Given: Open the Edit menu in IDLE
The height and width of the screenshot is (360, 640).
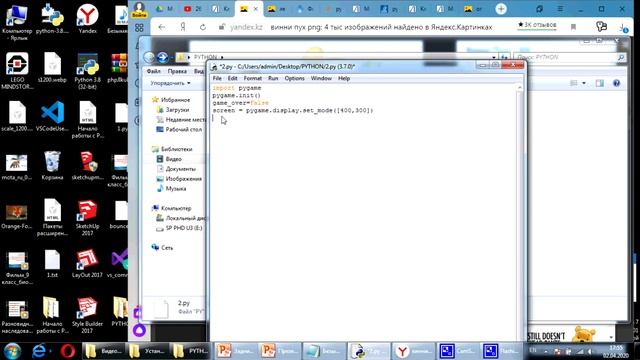Looking at the screenshot, I should [x=232, y=78].
